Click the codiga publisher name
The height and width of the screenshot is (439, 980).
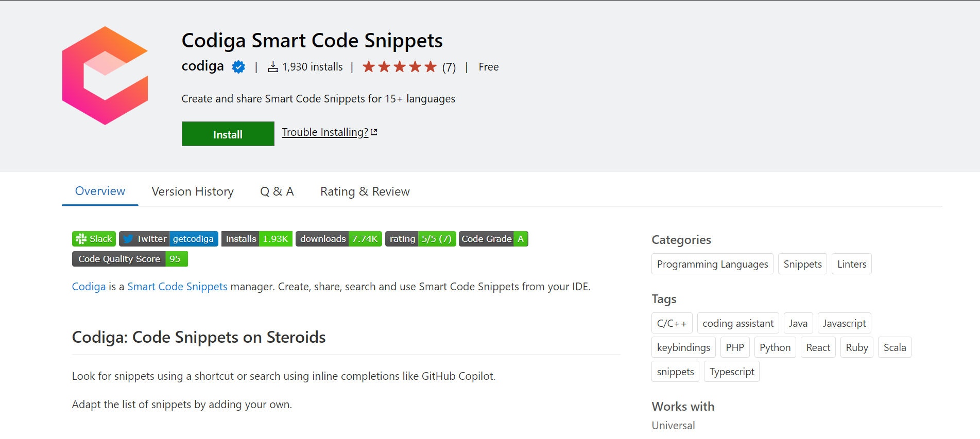pyautogui.click(x=203, y=66)
